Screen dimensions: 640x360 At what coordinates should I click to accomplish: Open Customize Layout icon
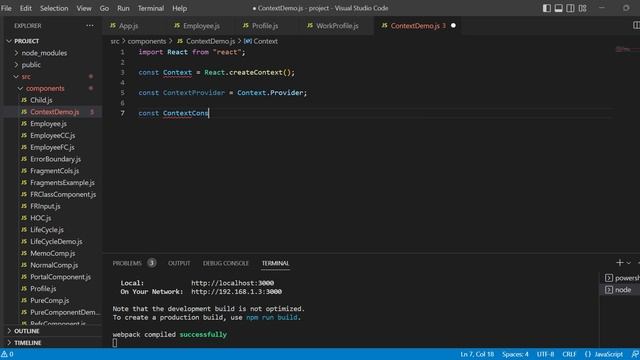(582, 8)
